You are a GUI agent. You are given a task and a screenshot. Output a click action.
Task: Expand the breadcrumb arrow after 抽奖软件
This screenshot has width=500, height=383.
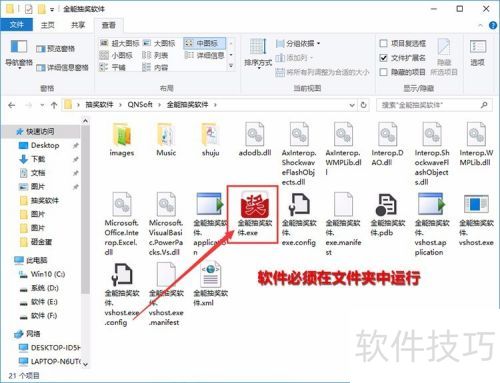point(120,105)
